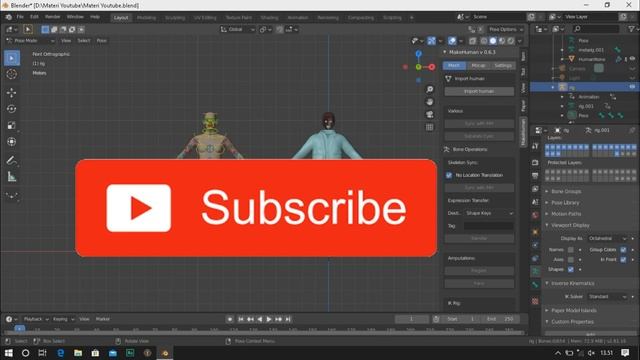The width and height of the screenshot is (640, 360).
Task: Play the animation forward
Action: click(269, 319)
